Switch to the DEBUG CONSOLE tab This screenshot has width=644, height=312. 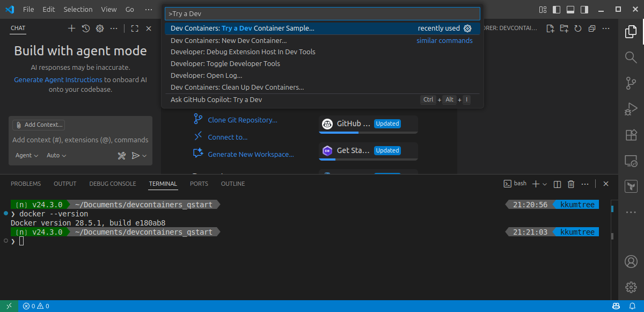tap(113, 184)
